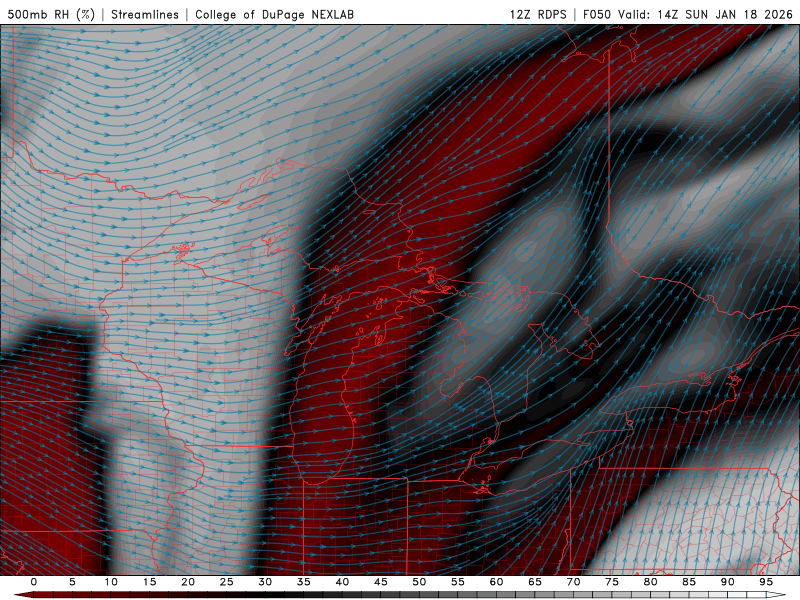The height and width of the screenshot is (600, 800).
Task: Click the "60" percent label
Action: 496,582
